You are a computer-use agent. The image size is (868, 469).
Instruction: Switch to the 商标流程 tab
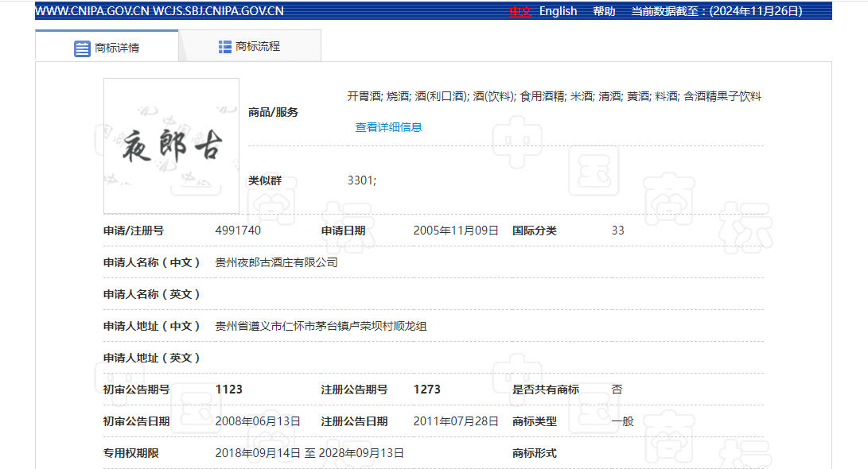250,46
